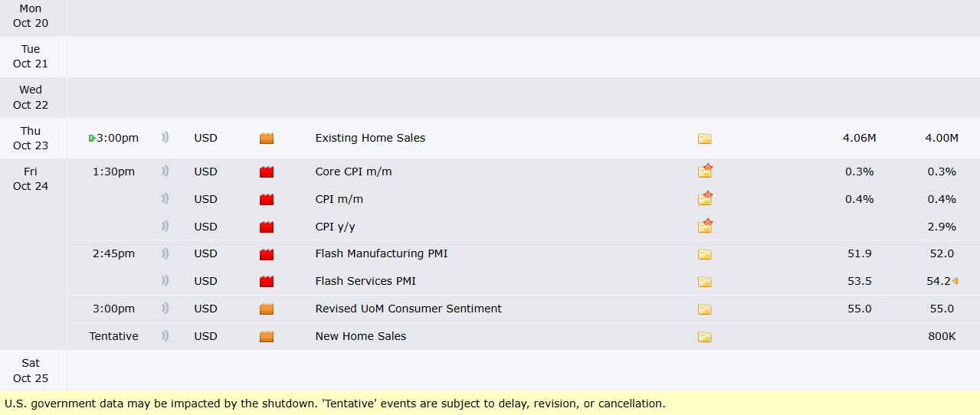Click revision arrow beside Flash Services 54.2
The height and width of the screenshot is (415, 980).
955,281
